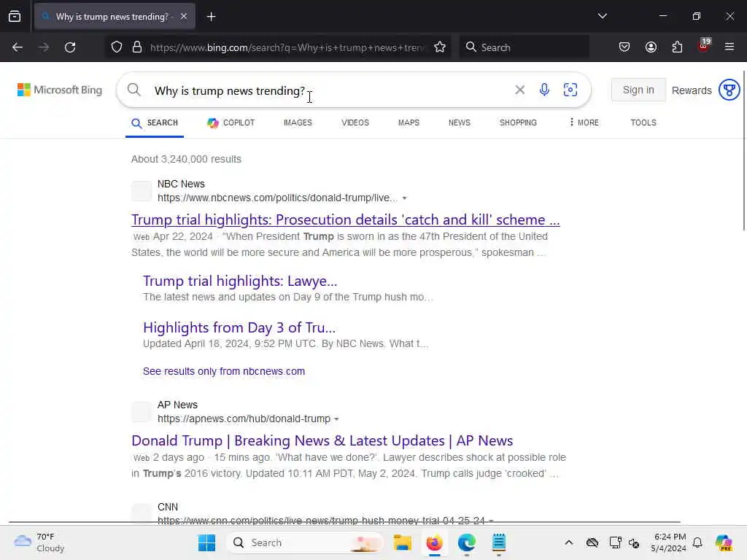Open the notifications bell
The width and height of the screenshot is (747, 560).
(x=697, y=542)
